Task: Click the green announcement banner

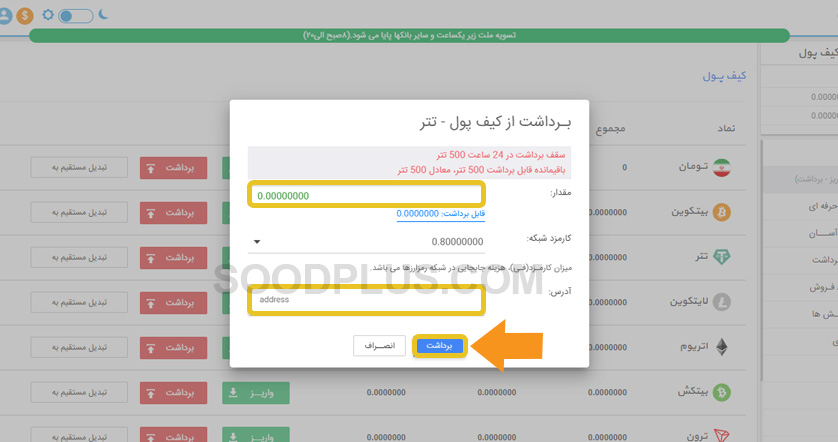Action: 409,35
